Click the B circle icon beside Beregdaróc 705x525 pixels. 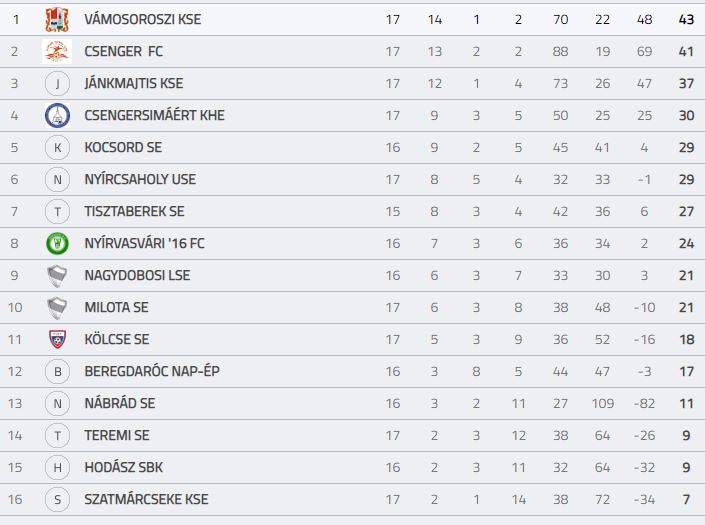click(x=58, y=372)
